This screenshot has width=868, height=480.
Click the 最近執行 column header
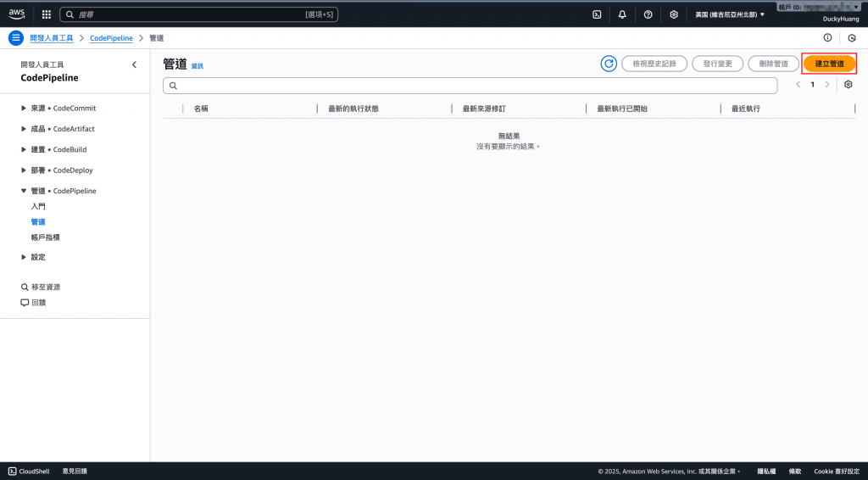746,109
